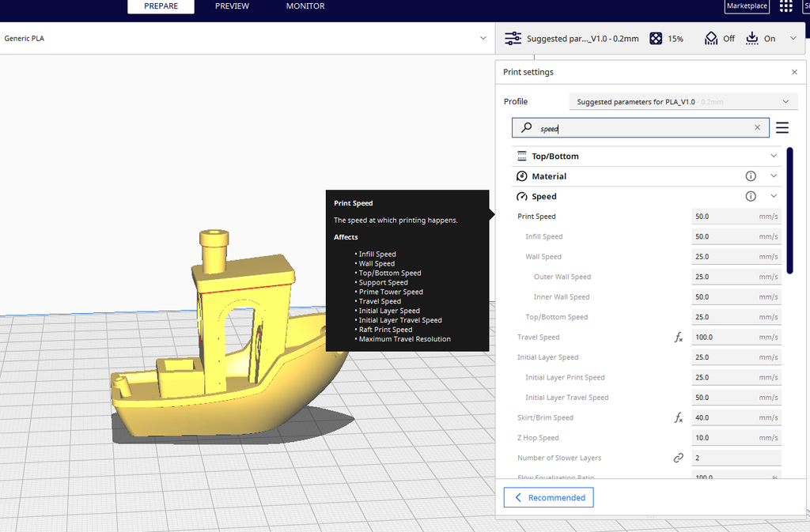Click the Speed category speedometer icon

pyautogui.click(x=521, y=196)
